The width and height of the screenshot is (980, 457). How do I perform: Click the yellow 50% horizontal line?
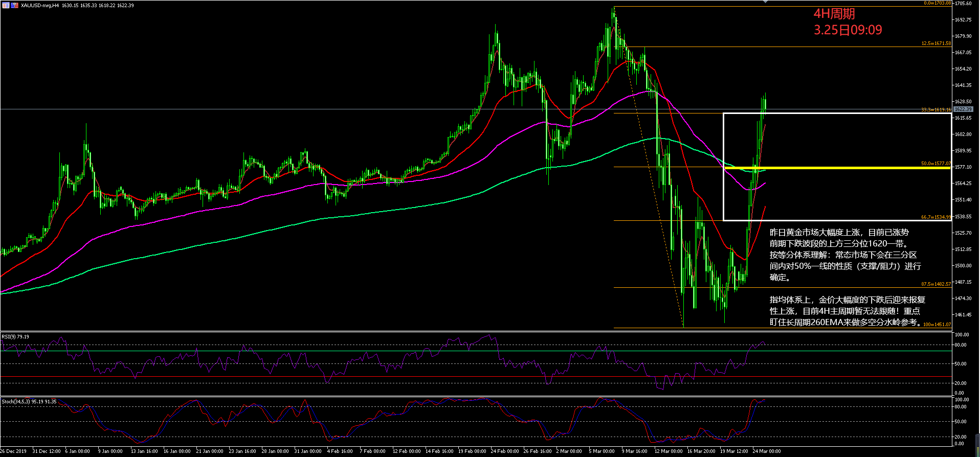point(837,168)
